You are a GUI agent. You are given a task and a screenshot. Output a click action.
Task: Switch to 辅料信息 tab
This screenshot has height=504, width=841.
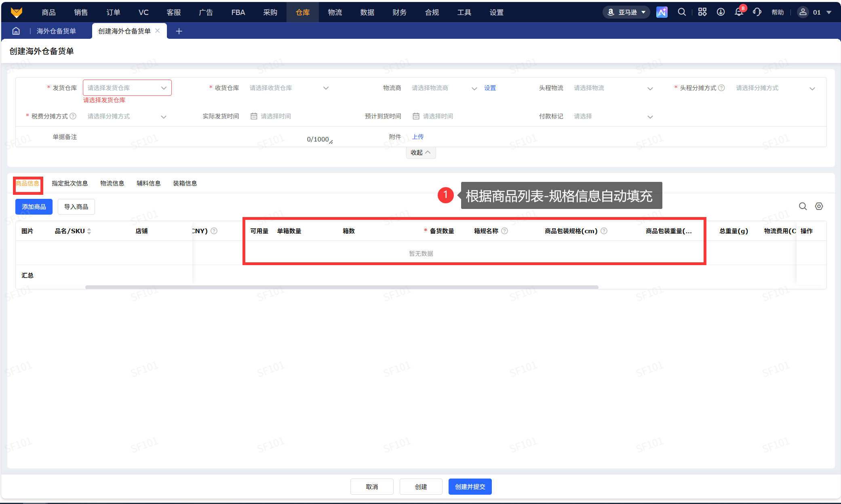tap(149, 183)
